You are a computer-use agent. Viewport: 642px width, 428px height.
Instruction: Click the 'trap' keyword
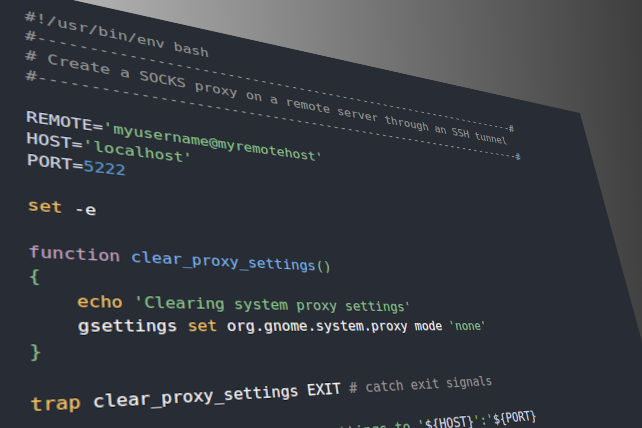[56, 404]
